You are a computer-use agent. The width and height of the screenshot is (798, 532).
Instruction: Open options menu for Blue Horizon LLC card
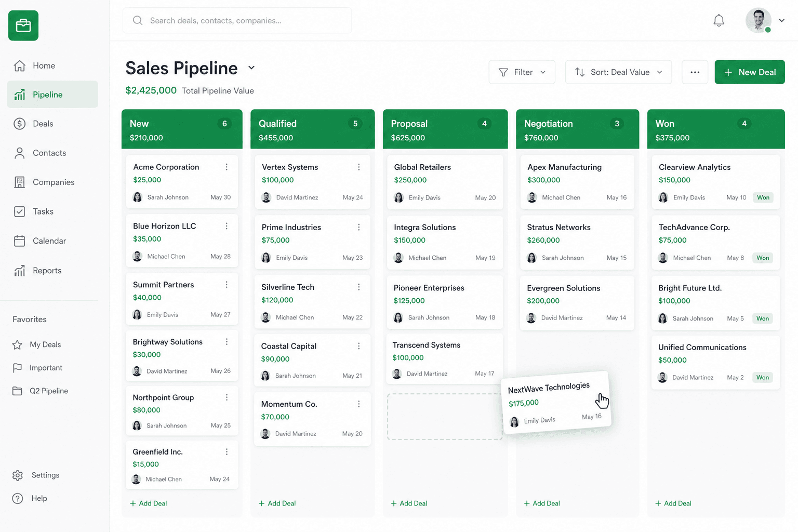227,226
